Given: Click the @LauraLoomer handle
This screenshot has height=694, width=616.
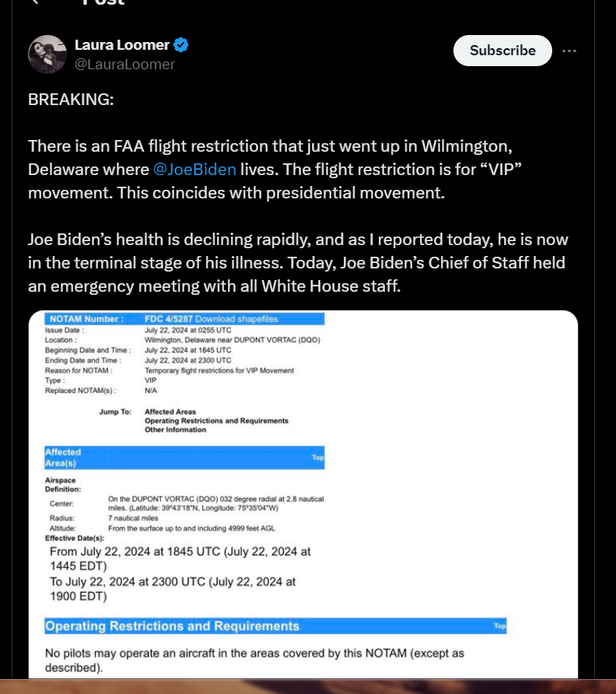Looking at the screenshot, I should point(124,65).
